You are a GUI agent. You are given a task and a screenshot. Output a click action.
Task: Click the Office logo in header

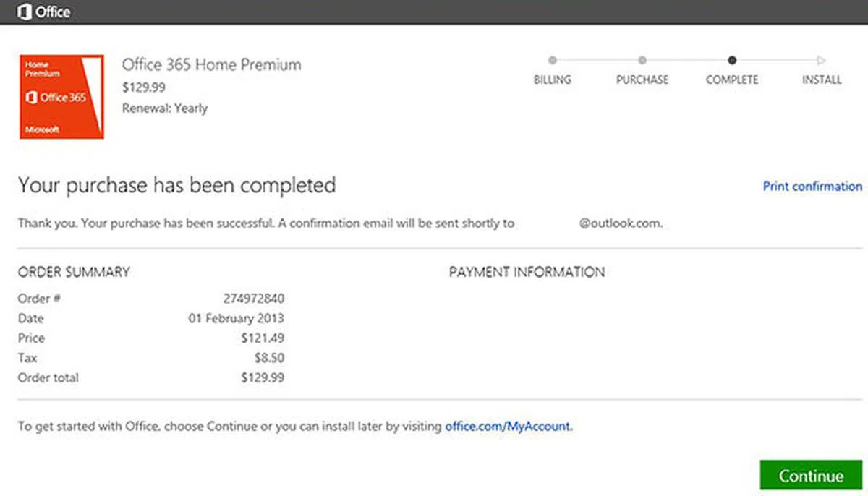click(x=43, y=12)
